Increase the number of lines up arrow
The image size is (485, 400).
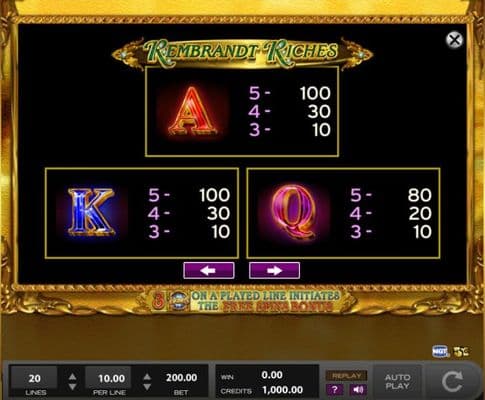click(72, 377)
